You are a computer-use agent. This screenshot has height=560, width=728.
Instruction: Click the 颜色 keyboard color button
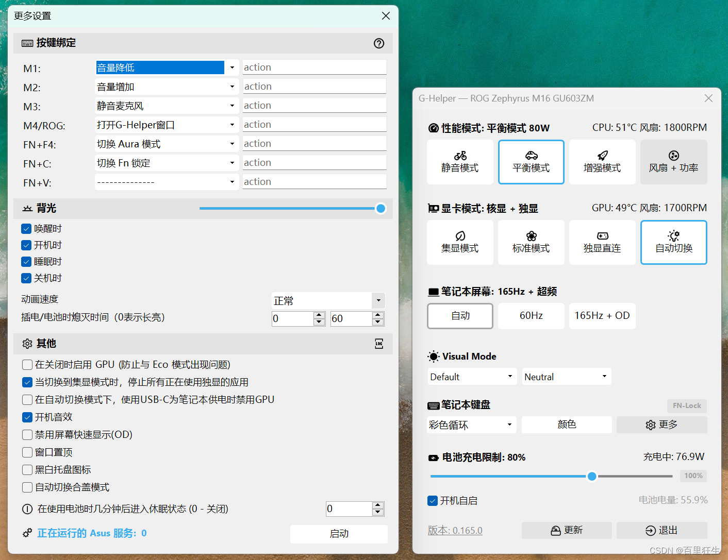click(x=567, y=425)
